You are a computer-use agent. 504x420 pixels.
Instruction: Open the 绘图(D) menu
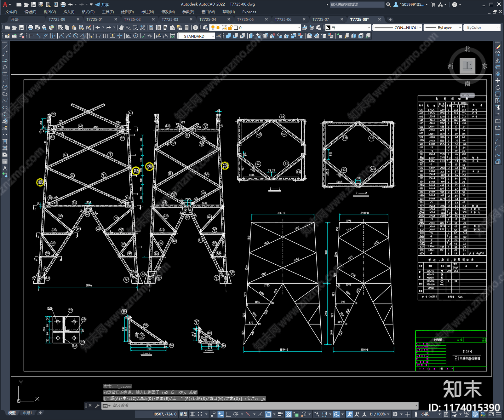point(127,12)
